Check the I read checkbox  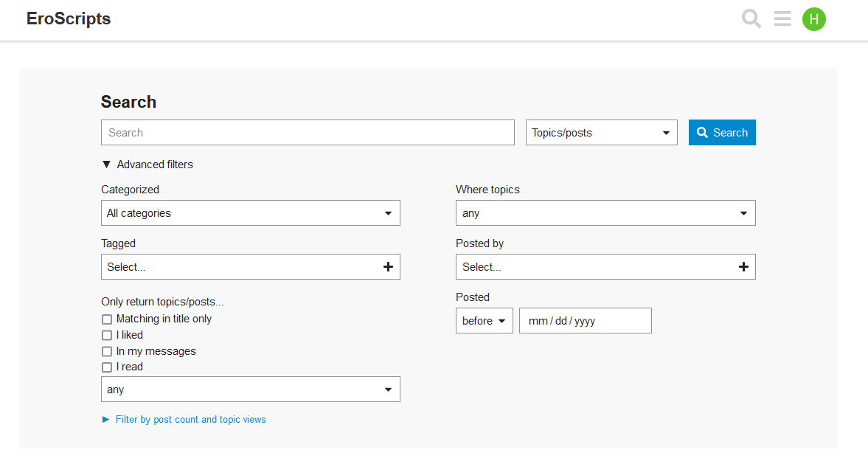107,367
